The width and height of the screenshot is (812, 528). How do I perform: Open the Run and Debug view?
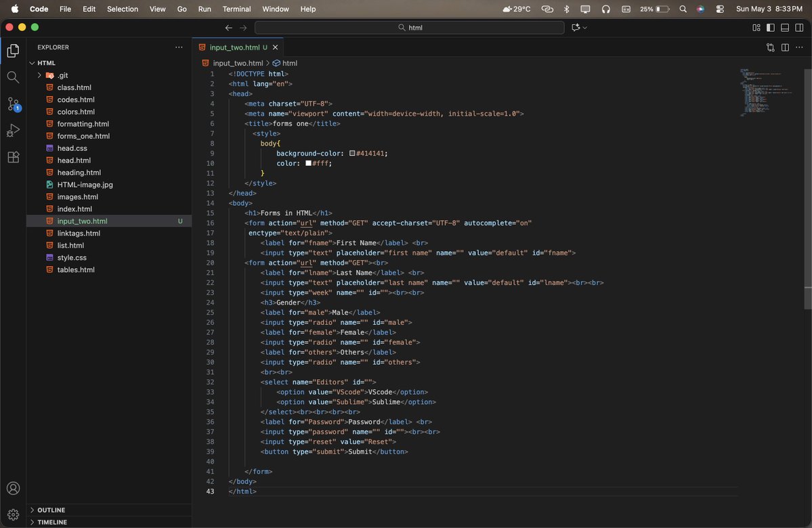click(13, 131)
